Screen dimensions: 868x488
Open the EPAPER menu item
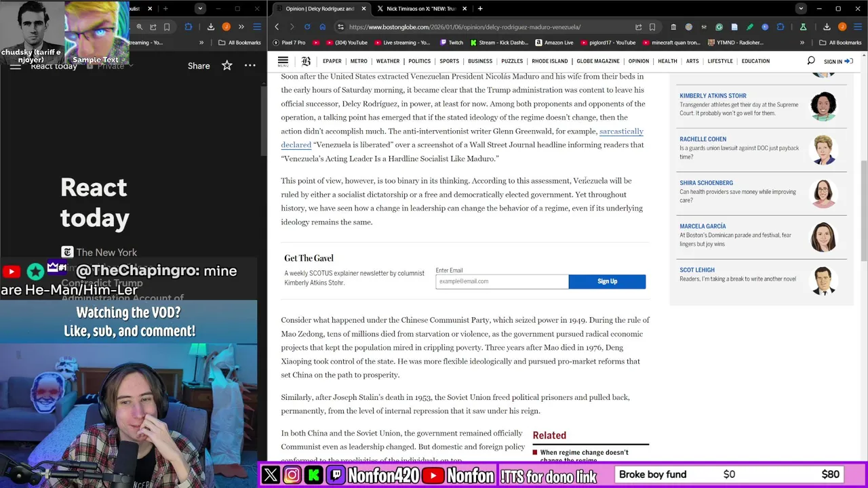332,61
